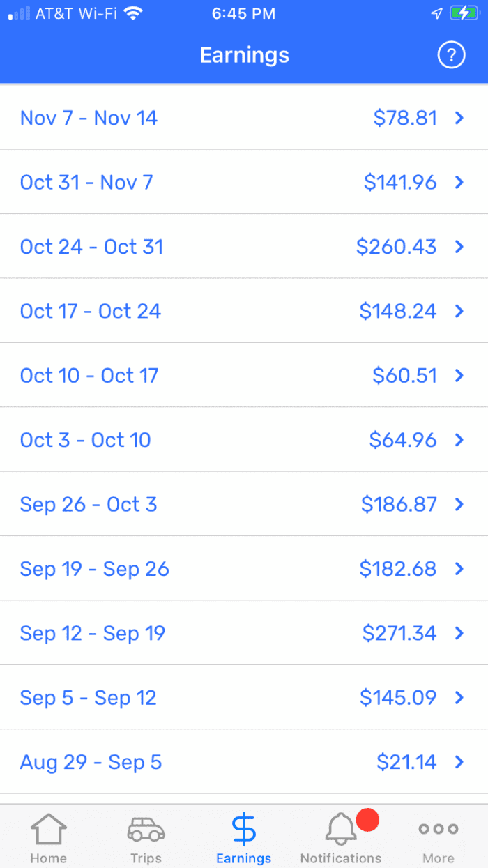Tap the location services arrow indicator
Viewport: 488px width, 868px height.
436,12
